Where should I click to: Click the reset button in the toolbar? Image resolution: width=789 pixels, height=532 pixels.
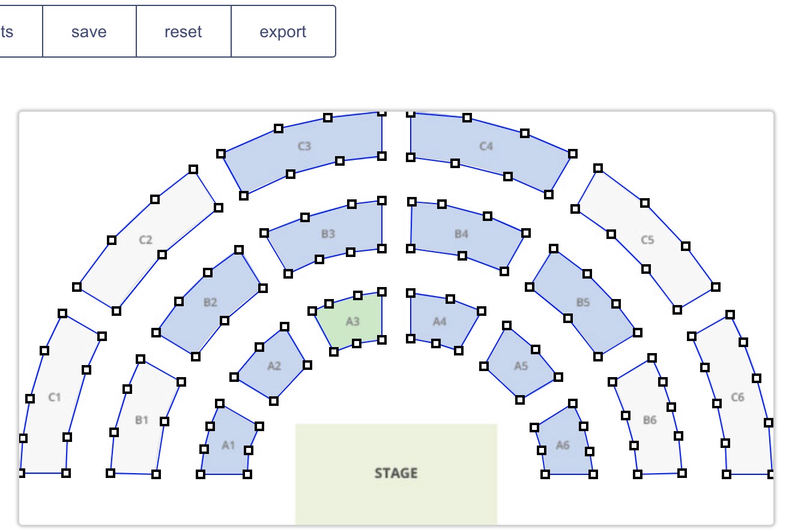(183, 31)
